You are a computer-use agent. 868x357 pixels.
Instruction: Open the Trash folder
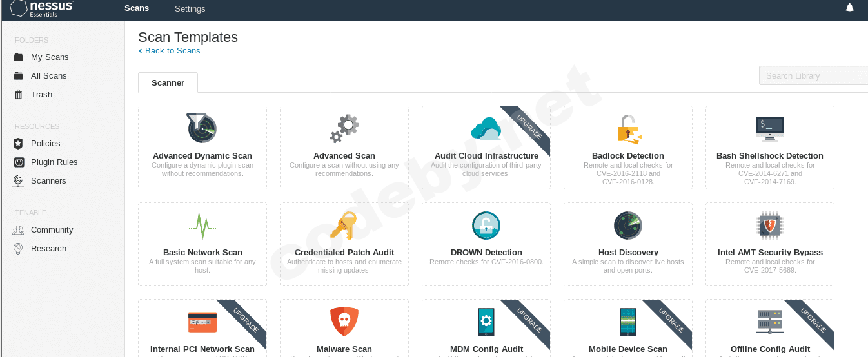pyautogui.click(x=42, y=95)
